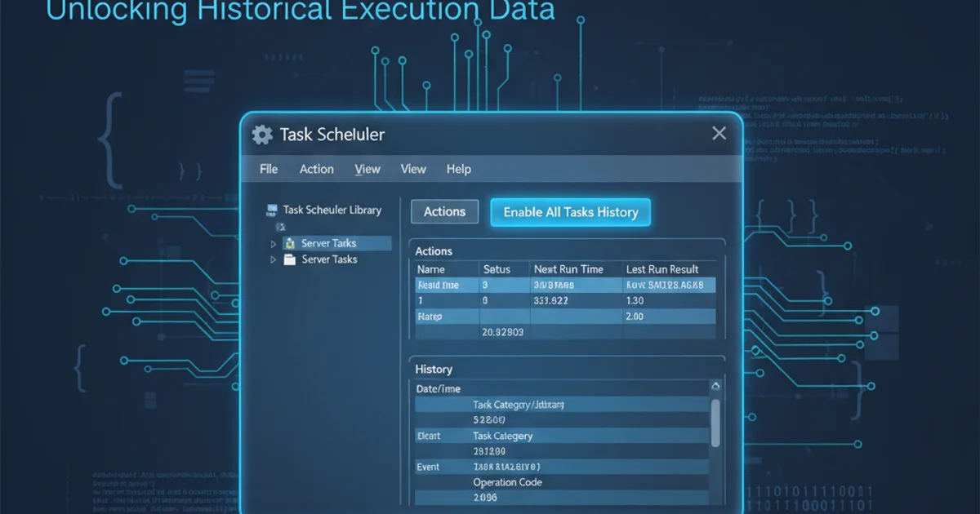Click the History panel scrollbar thumb
This screenshot has height=514, width=980.
[715, 423]
